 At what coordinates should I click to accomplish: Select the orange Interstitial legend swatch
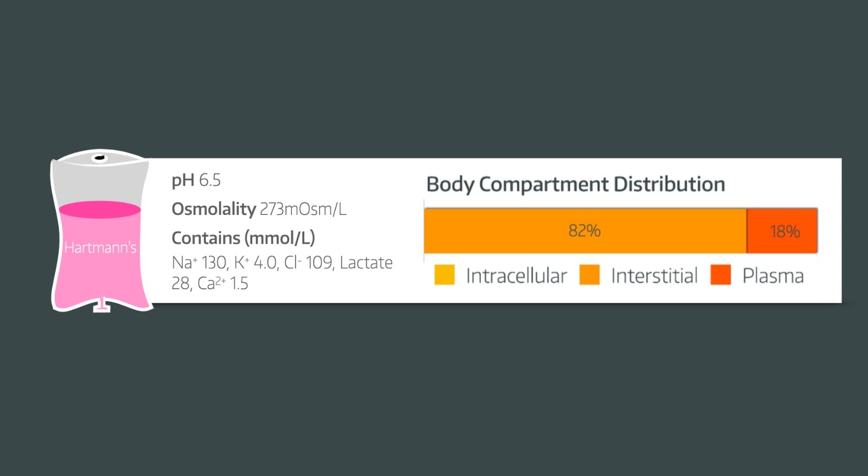point(589,275)
